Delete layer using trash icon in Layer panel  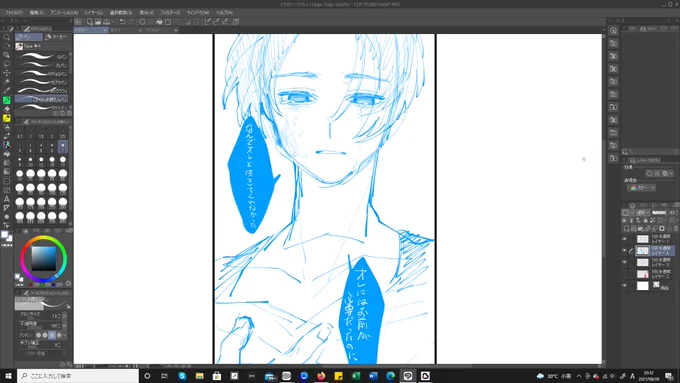pyautogui.click(x=676, y=228)
